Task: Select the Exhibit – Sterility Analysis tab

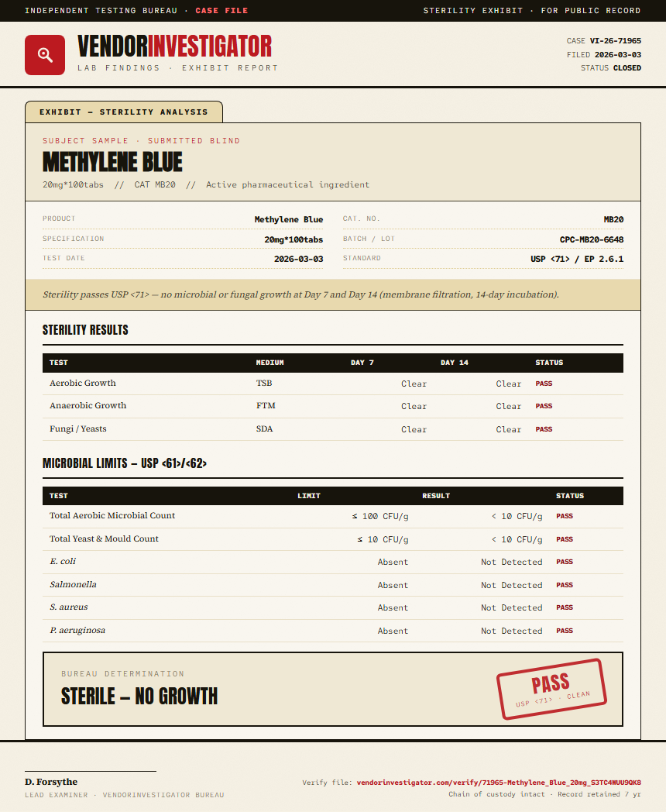Action: click(x=124, y=112)
